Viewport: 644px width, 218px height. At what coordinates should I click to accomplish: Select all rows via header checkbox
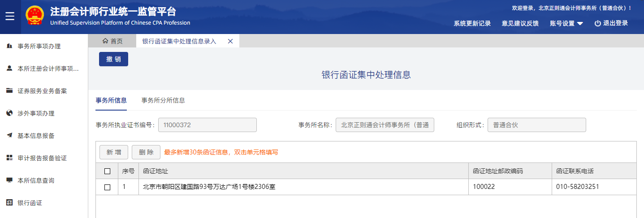click(x=107, y=171)
